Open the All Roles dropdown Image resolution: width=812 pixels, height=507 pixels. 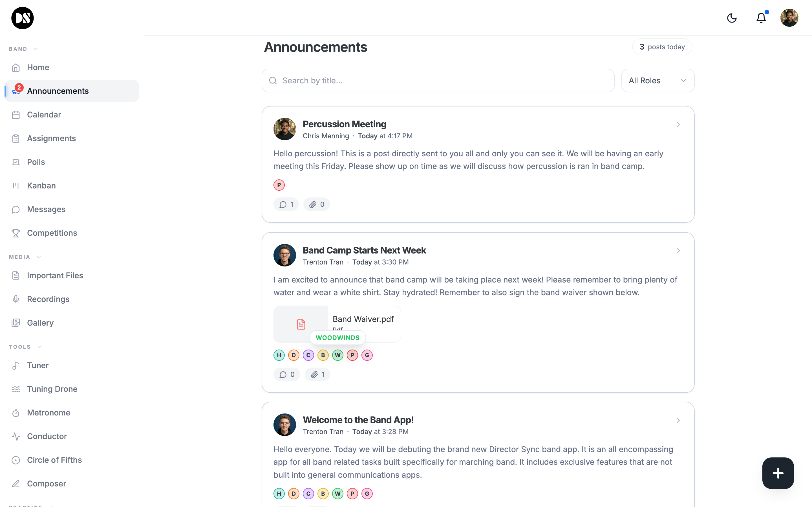point(657,80)
